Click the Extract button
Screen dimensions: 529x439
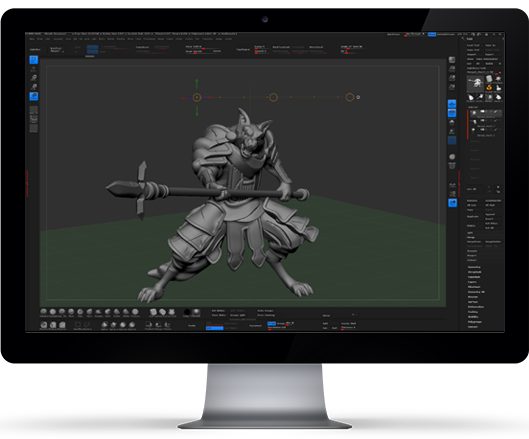(x=472, y=260)
